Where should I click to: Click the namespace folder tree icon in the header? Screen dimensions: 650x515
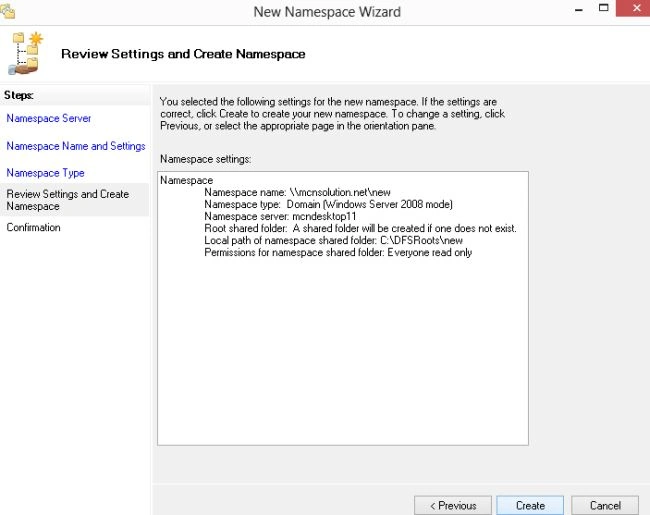(x=26, y=53)
